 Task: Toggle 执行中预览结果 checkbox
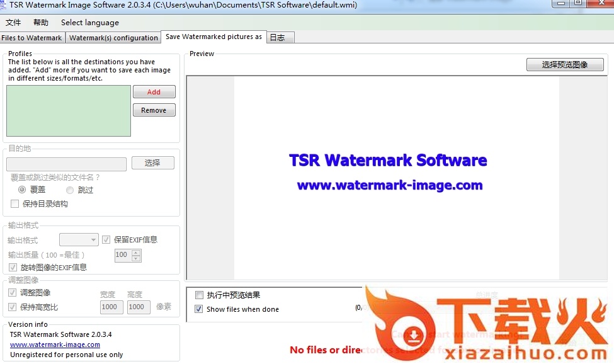200,295
